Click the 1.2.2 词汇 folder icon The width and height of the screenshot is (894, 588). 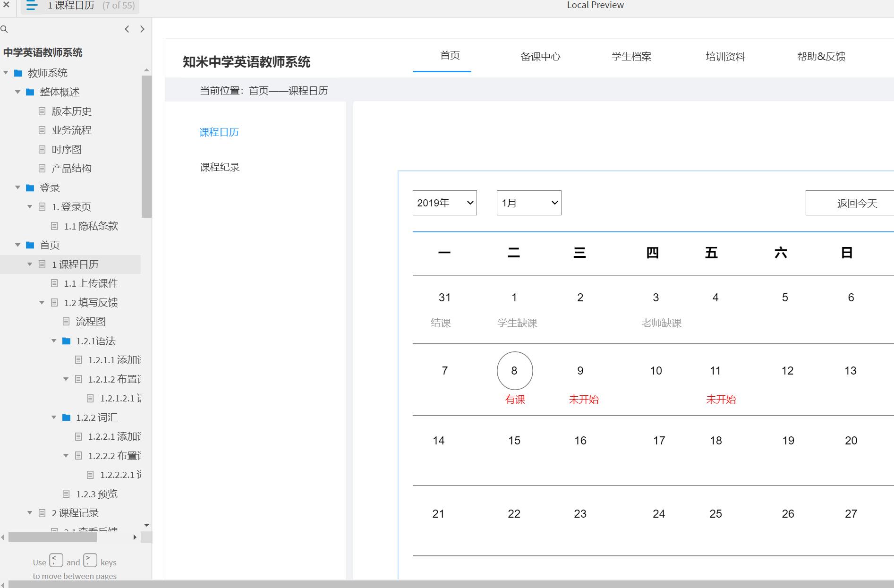click(67, 418)
